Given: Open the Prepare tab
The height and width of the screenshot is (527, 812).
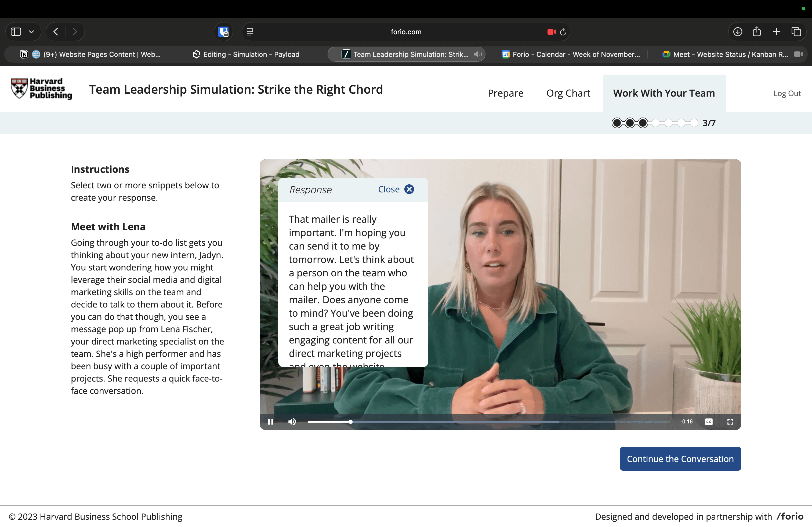Looking at the screenshot, I should (x=505, y=93).
